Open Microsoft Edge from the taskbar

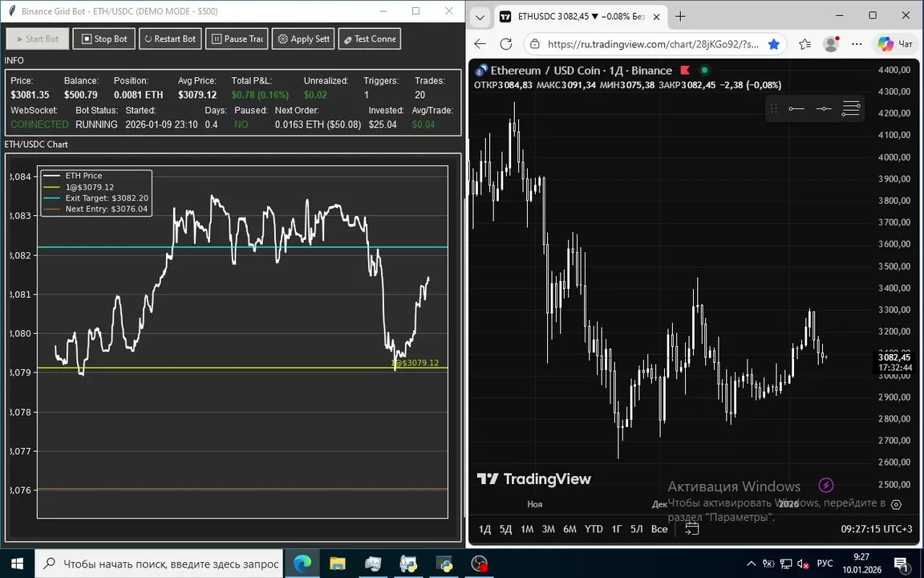pyautogui.click(x=302, y=564)
